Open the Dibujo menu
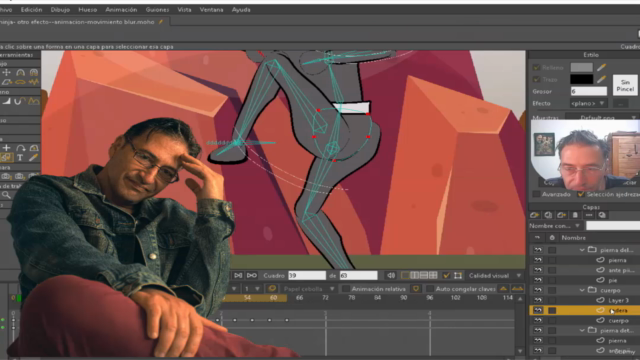Viewport: 640px width, 360px height. 60,9
